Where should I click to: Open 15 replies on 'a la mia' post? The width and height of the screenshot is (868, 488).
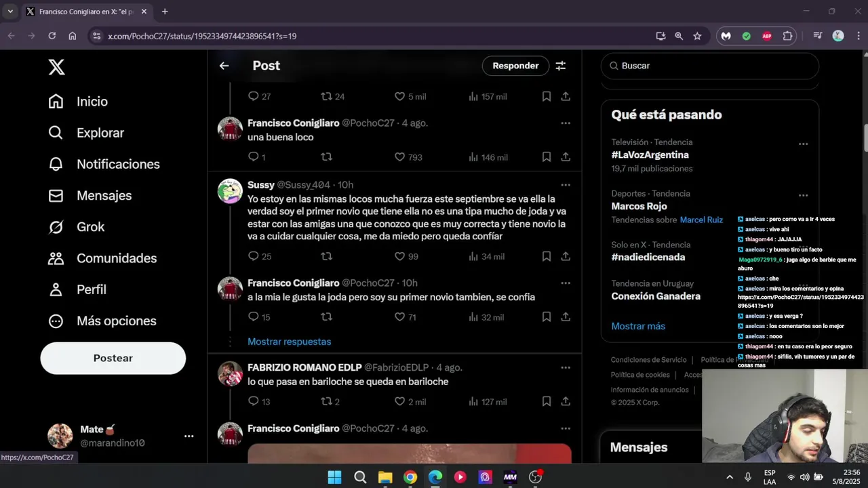(259, 317)
